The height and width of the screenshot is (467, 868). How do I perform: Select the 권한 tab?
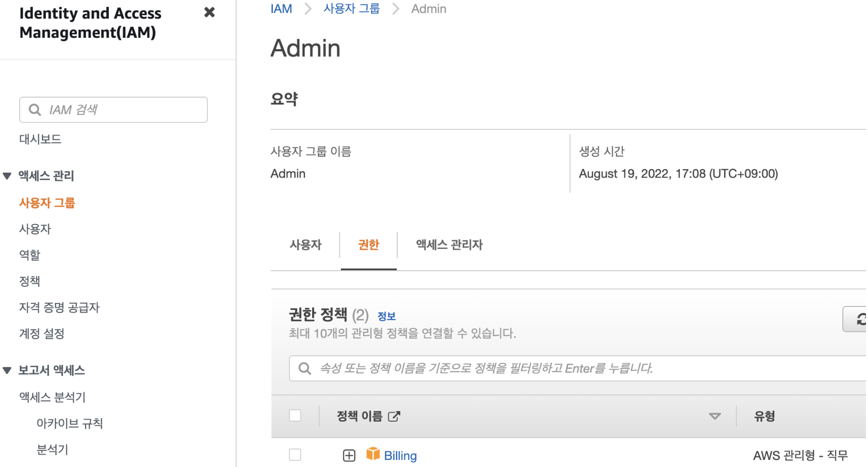click(369, 245)
